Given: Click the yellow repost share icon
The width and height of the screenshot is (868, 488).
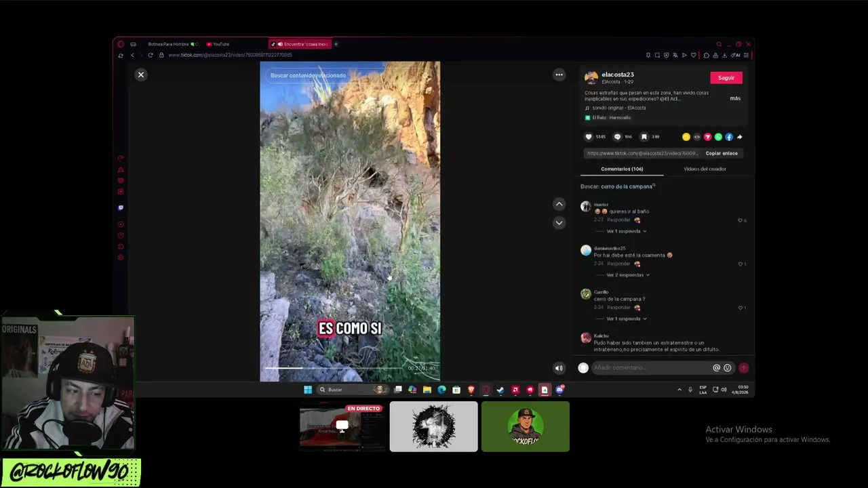Looking at the screenshot, I should (686, 137).
